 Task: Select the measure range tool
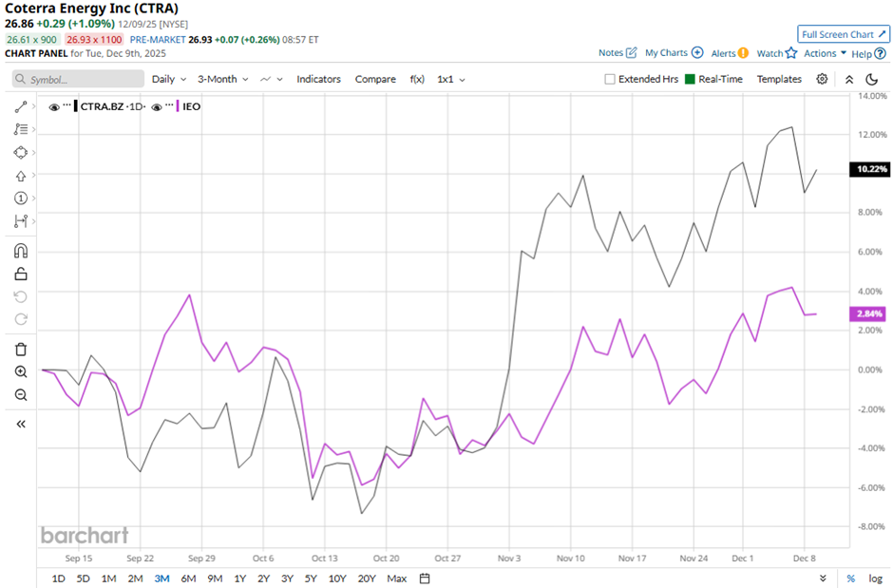coord(21,220)
